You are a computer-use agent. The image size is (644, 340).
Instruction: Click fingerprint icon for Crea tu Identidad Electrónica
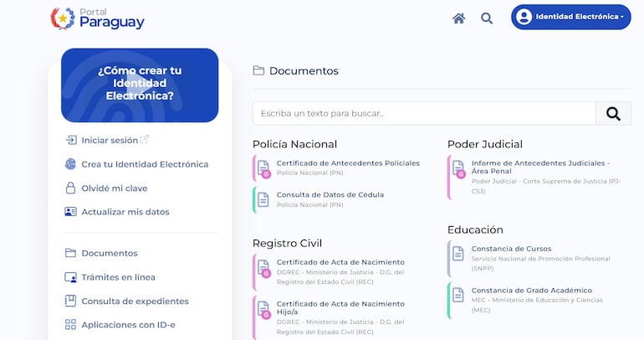[x=70, y=164]
